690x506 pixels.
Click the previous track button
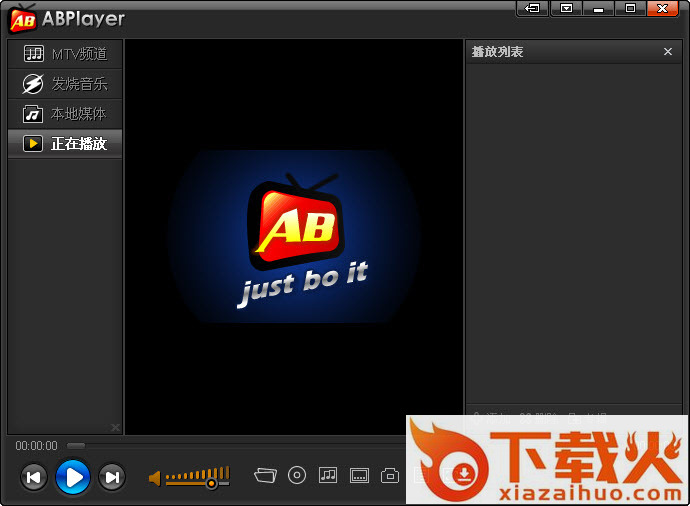(34, 477)
